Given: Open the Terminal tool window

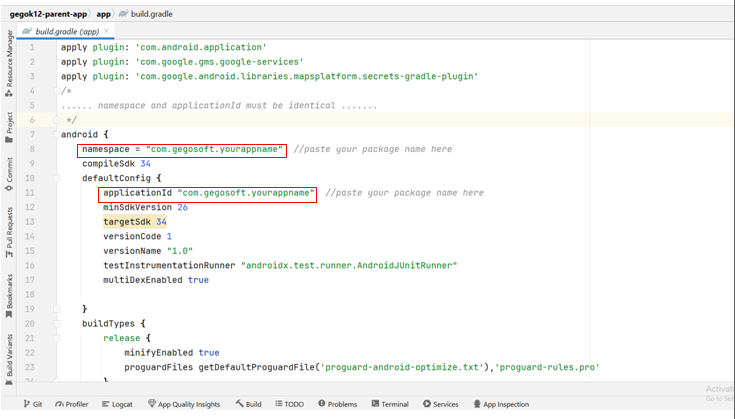Looking at the screenshot, I should [390, 404].
